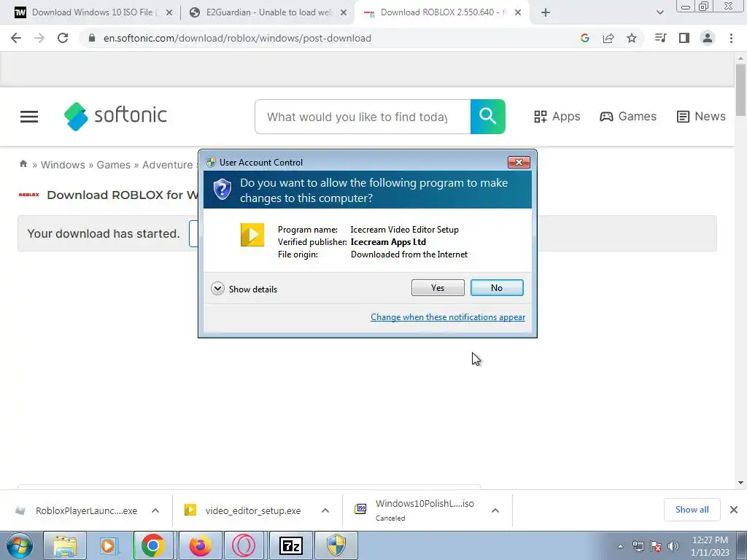The image size is (747, 560).
Task: Show hidden system tray icons
Action: tap(620, 546)
